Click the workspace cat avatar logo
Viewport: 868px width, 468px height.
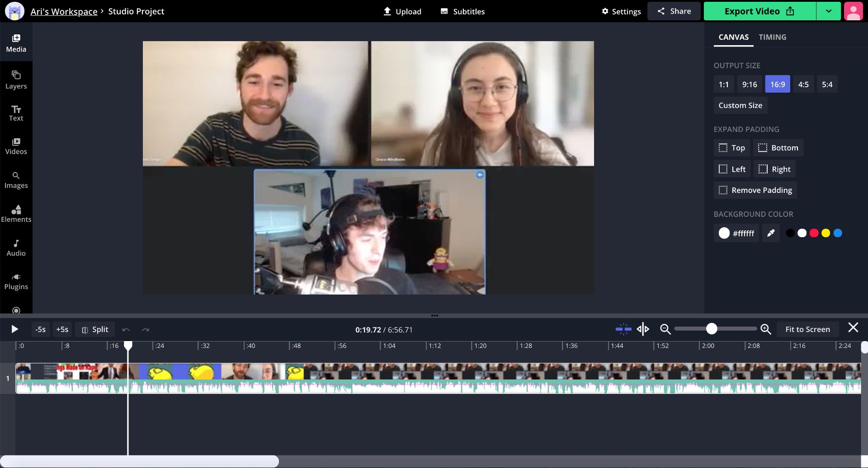click(x=14, y=11)
